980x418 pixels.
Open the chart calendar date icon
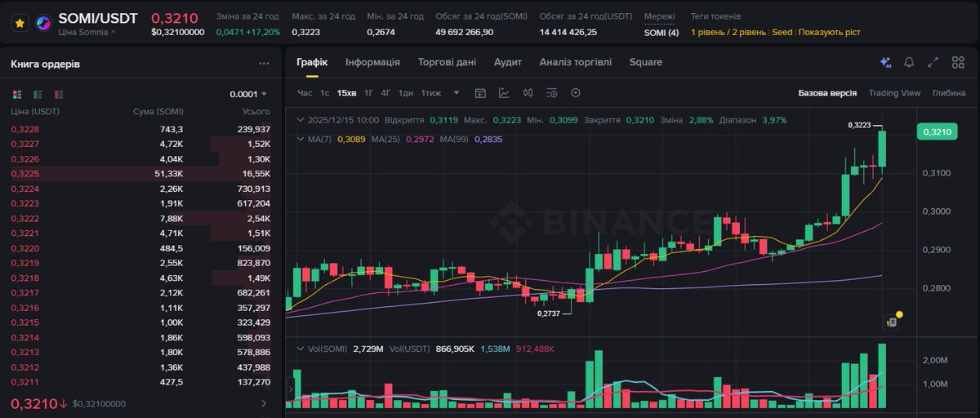pyautogui.click(x=480, y=93)
